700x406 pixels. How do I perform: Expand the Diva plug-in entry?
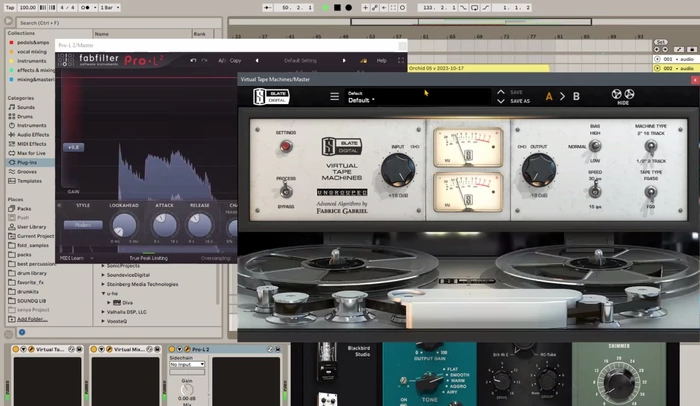tap(108, 303)
